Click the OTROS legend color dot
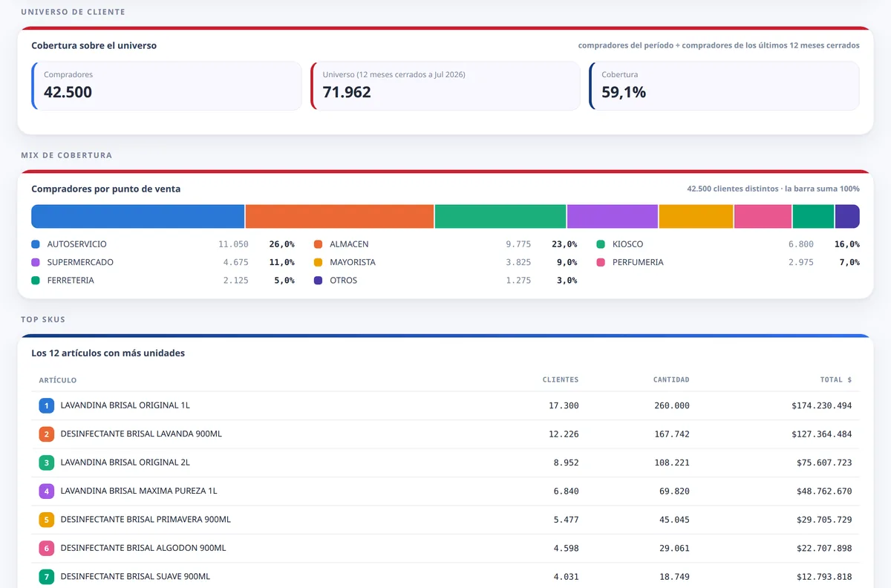 tap(318, 281)
